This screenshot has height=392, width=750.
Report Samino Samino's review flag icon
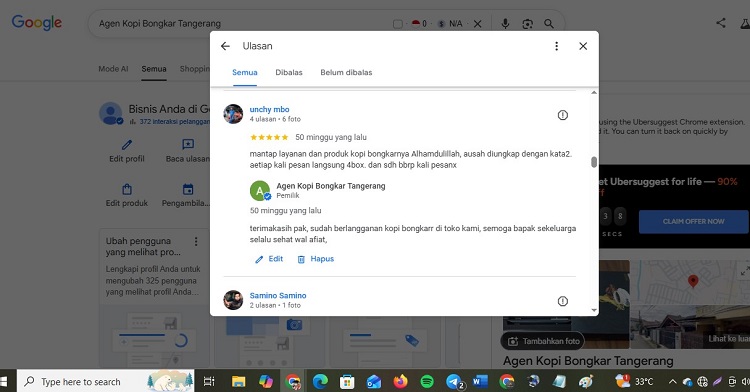click(562, 301)
